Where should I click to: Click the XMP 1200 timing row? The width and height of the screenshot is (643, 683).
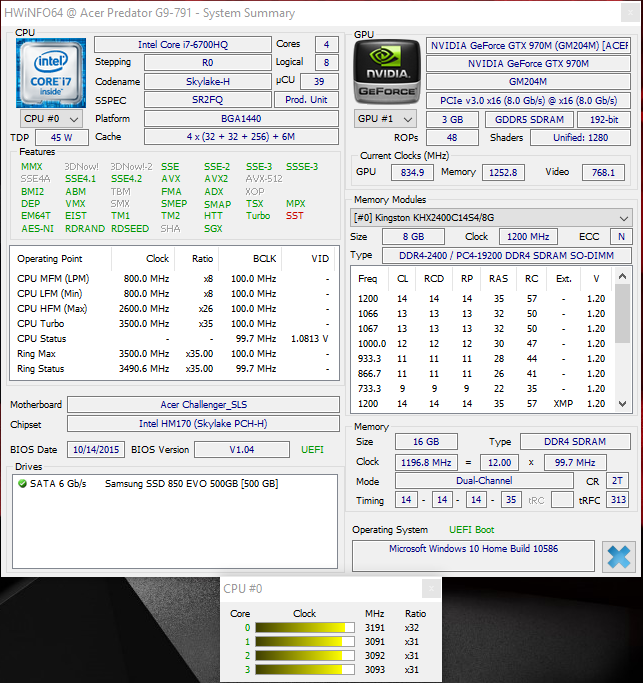pyautogui.click(x=482, y=404)
